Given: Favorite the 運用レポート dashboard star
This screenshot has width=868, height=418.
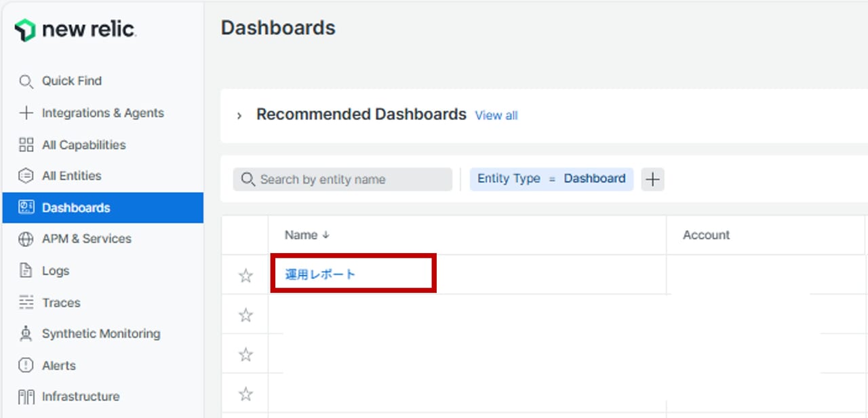Looking at the screenshot, I should 245,275.
